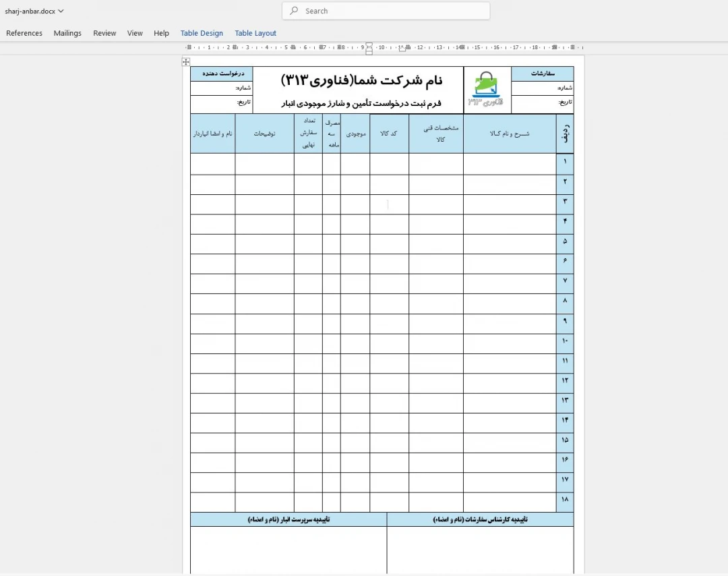This screenshot has height=576, width=728.
Task: Click in the Search input box
Action: tap(391, 11)
